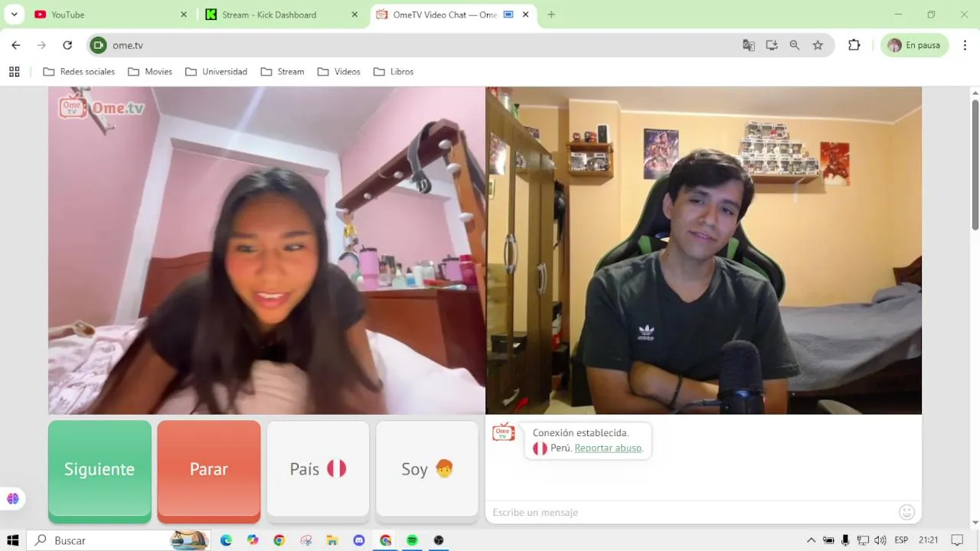The height and width of the screenshot is (551, 980).
Task: Click the Peru flag in connection message
Action: tap(540, 448)
